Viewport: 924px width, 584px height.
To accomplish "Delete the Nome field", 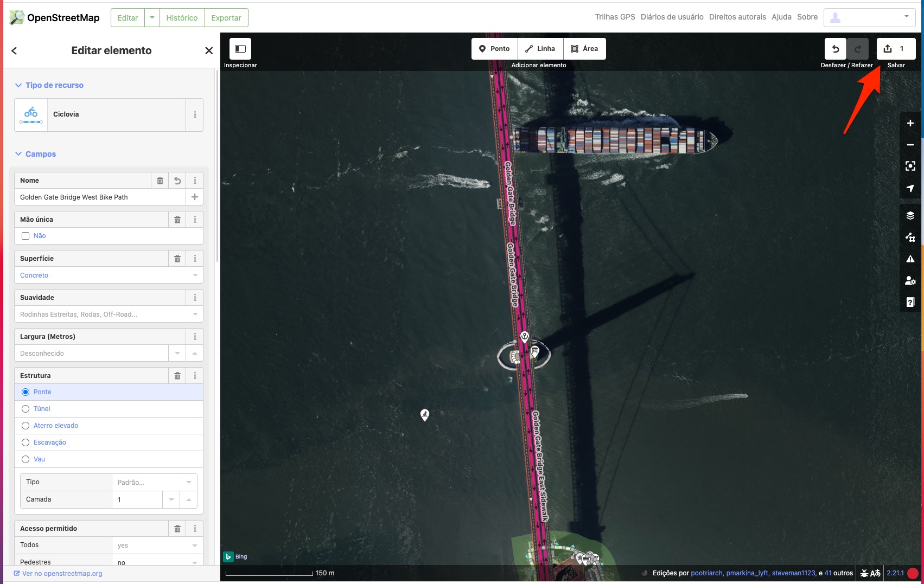I will (160, 181).
